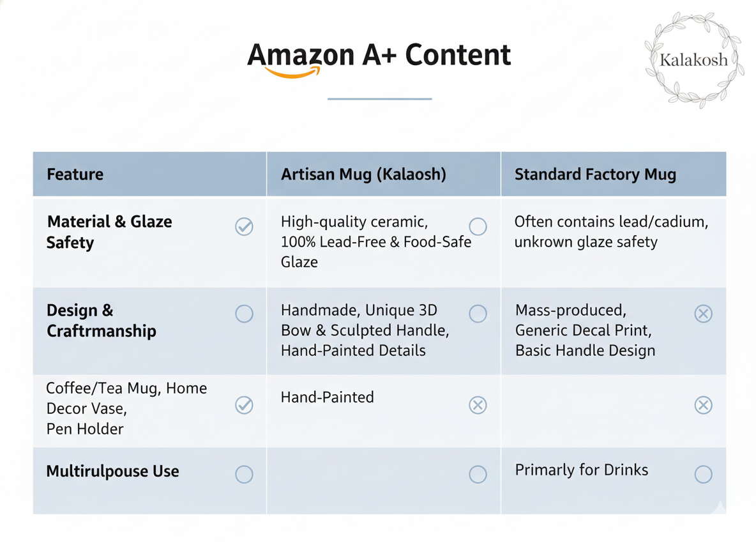Viewport: 756px width, 552px height.
Task: Select the circle next to Design & Craftrmanship
Action: pyautogui.click(x=244, y=314)
